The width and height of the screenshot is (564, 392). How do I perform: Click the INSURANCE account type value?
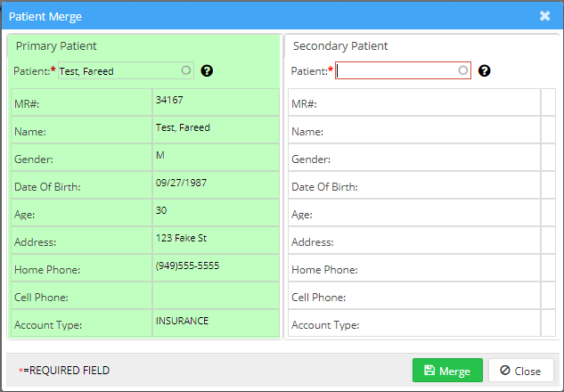pyautogui.click(x=182, y=321)
